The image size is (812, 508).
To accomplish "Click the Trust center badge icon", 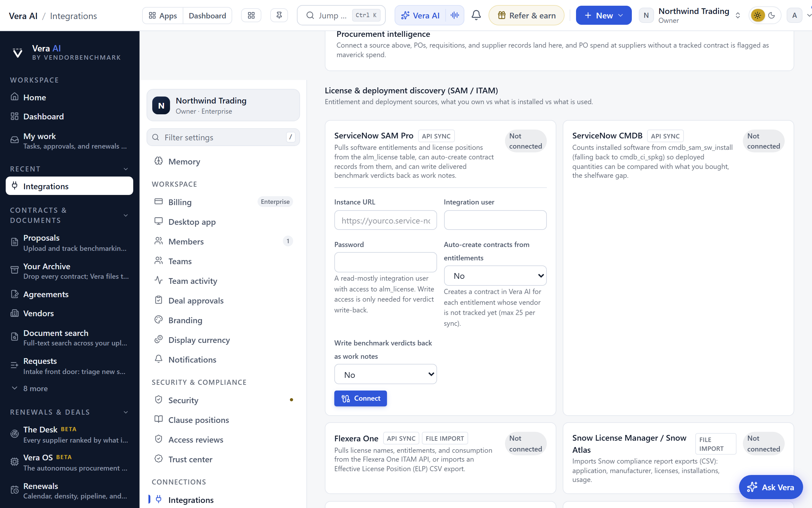I will 158,458.
